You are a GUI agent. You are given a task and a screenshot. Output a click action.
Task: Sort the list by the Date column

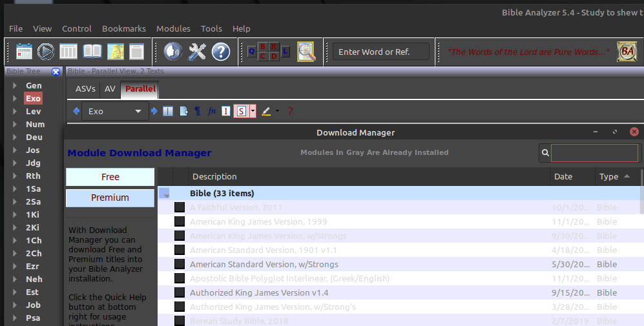click(572, 176)
